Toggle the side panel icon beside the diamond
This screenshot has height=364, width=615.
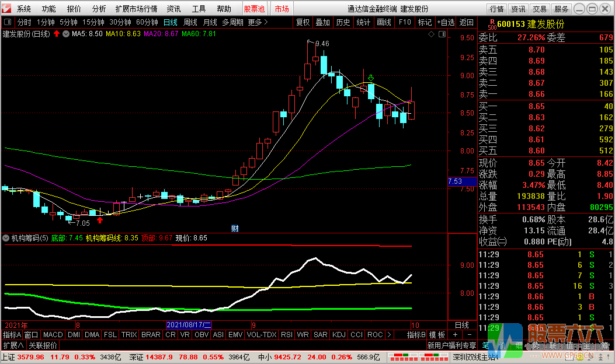click(x=442, y=34)
